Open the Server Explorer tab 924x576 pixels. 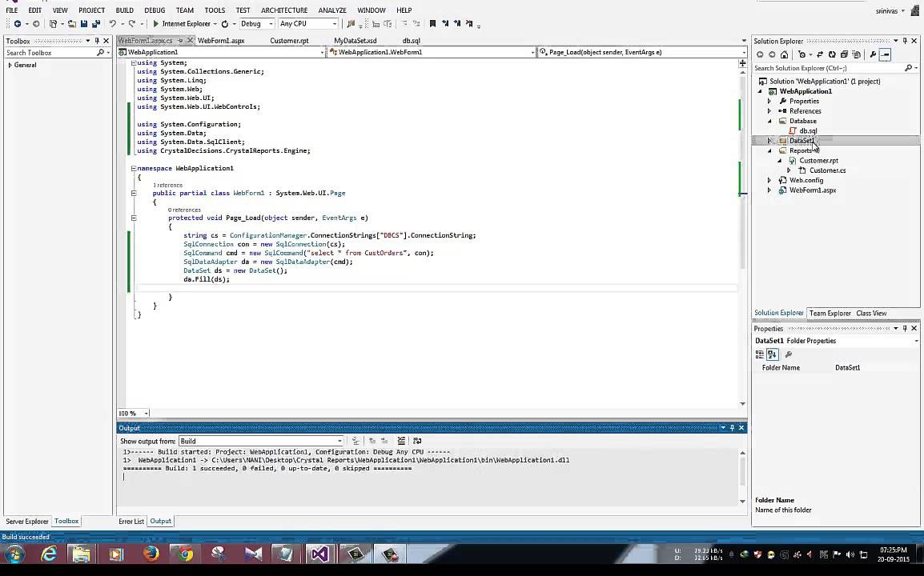tap(27, 522)
